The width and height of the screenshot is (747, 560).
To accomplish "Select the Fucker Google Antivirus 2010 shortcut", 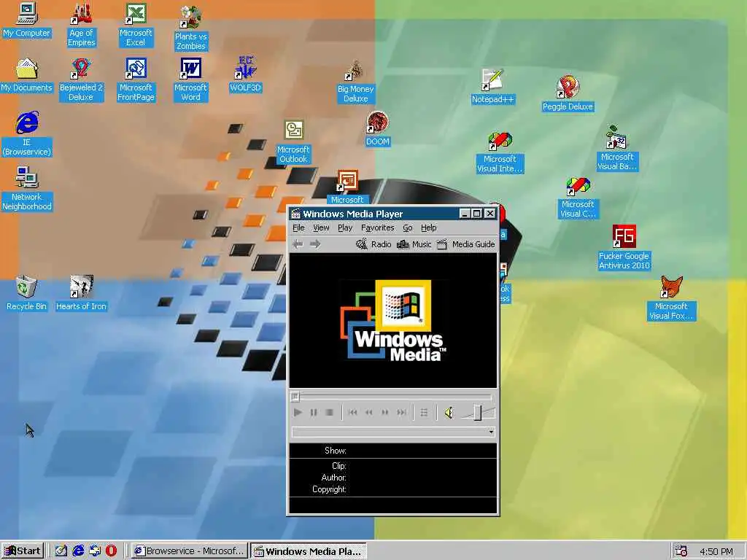I will [624, 248].
